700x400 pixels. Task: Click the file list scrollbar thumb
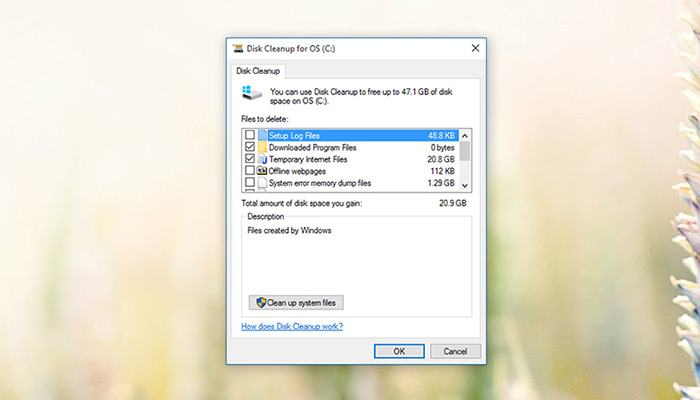point(465,150)
